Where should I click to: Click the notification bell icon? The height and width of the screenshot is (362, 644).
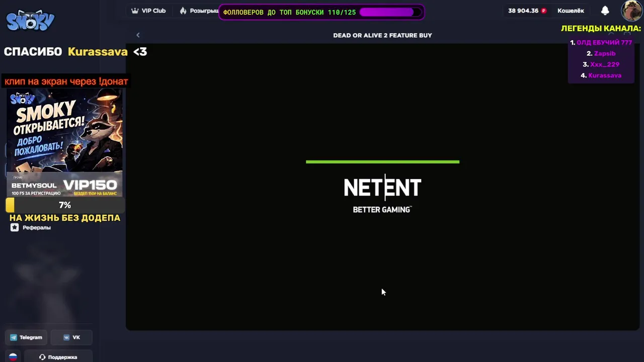tap(605, 11)
